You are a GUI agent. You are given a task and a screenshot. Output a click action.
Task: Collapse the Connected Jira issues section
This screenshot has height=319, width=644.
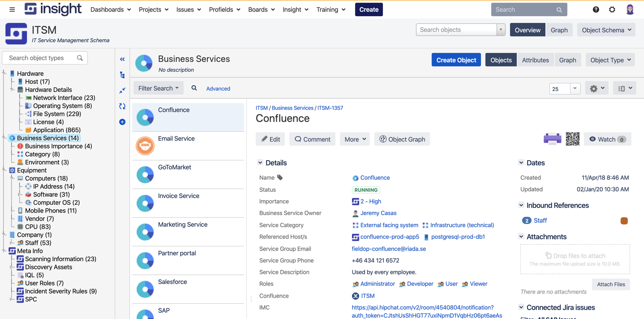[x=521, y=307]
